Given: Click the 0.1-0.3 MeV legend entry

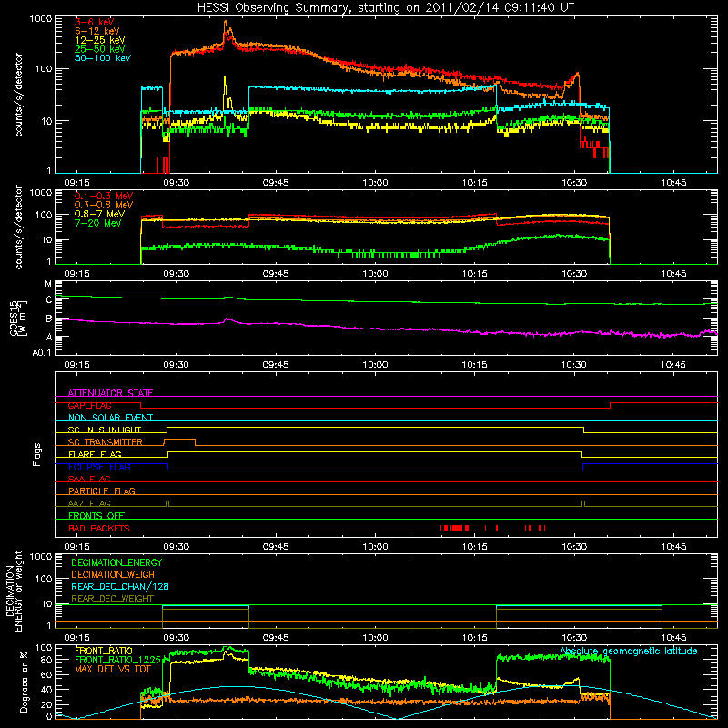Looking at the screenshot, I should tap(104, 196).
